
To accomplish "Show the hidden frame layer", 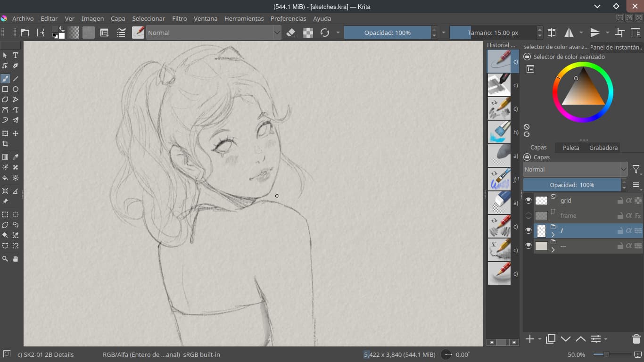I will click(x=528, y=215).
